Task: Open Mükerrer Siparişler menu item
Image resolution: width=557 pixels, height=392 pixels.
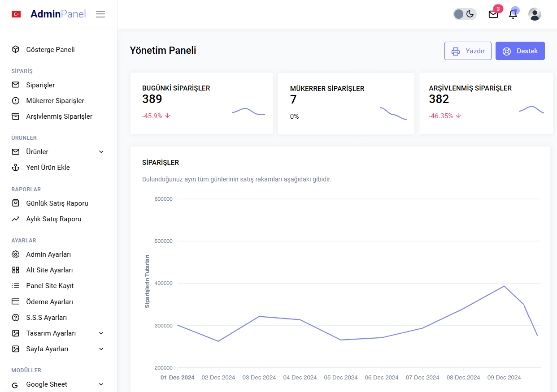Action: tap(55, 101)
